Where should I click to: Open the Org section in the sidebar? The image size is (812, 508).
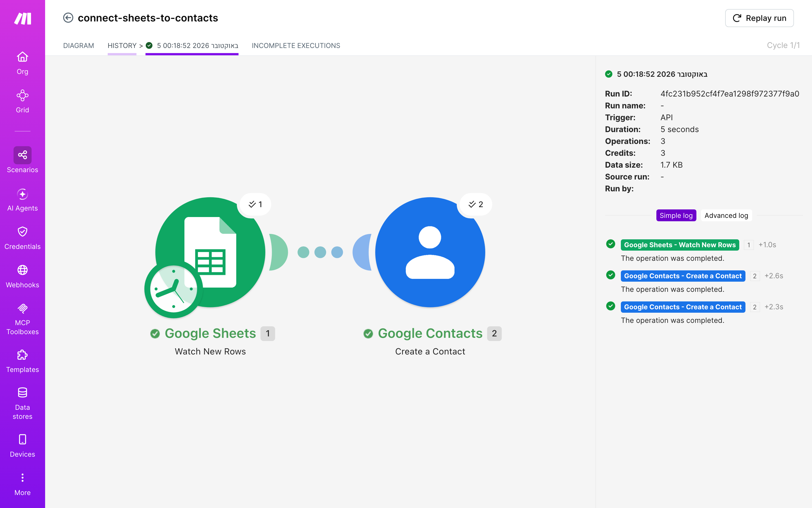23,63
